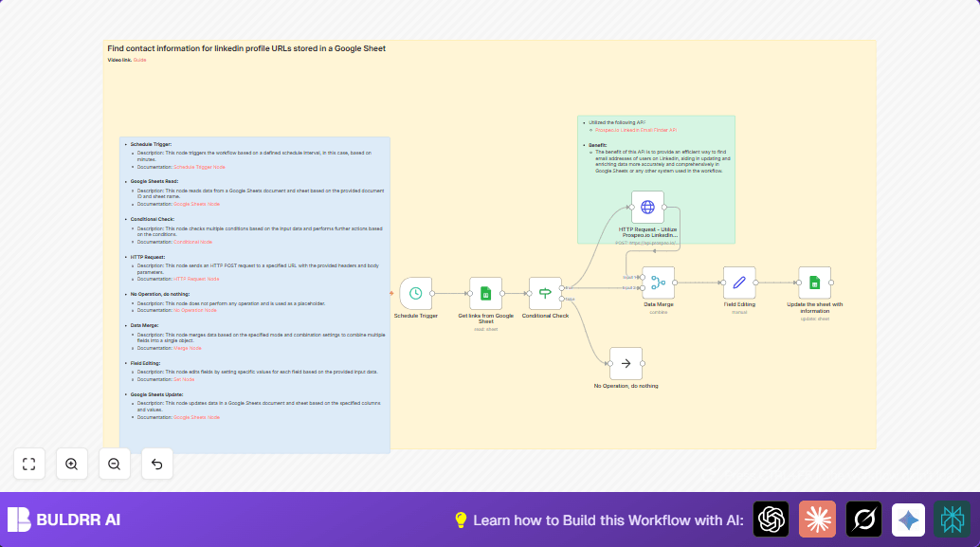980x547 pixels.
Task: Click the BULDRR AI logo
Action: click(x=64, y=520)
